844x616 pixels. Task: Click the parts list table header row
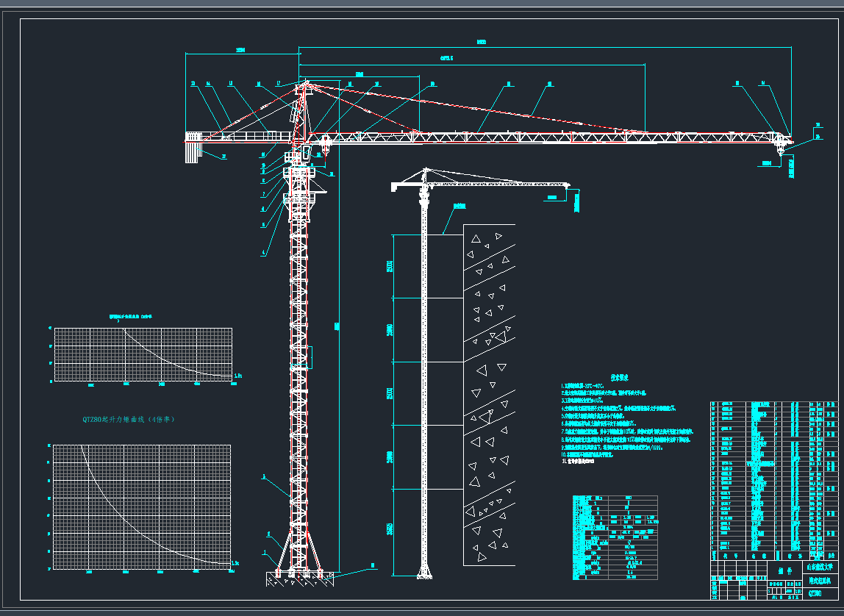point(773,556)
